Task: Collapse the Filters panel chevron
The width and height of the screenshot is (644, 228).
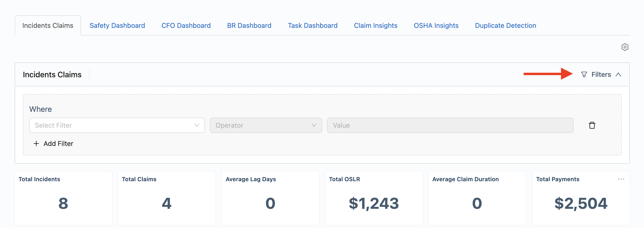Action: pos(618,74)
